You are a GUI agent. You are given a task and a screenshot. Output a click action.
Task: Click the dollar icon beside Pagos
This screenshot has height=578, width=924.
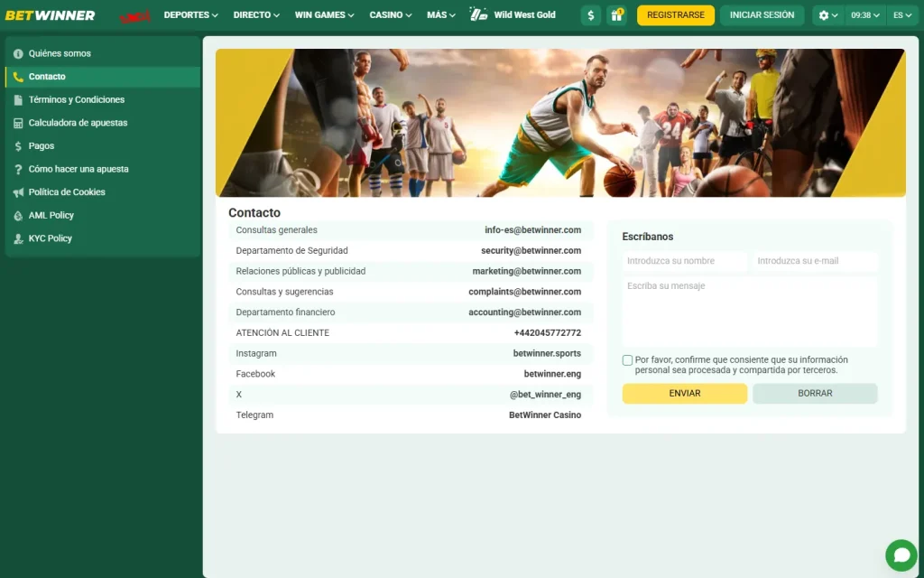[x=18, y=145]
